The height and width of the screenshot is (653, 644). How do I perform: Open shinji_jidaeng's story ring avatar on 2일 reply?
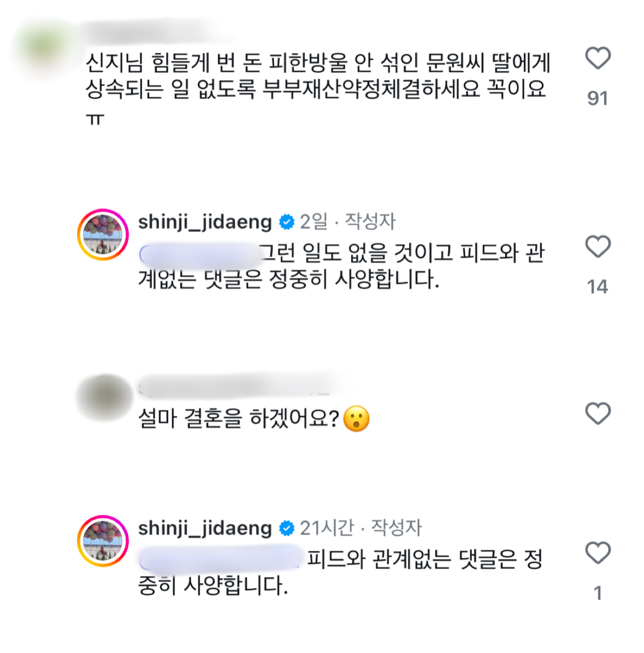103,235
